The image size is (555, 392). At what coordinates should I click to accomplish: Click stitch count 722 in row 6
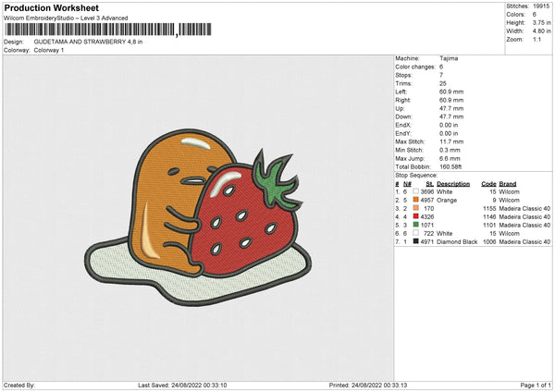point(428,234)
